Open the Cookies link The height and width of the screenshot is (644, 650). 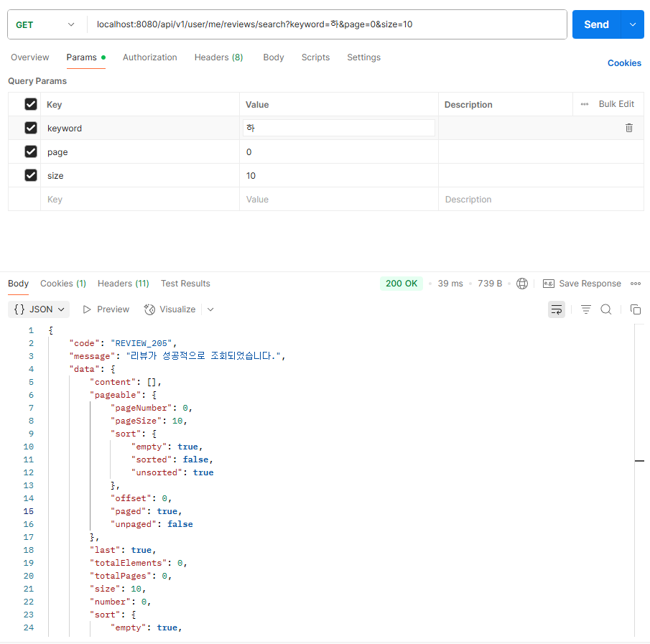coord(624,63)
